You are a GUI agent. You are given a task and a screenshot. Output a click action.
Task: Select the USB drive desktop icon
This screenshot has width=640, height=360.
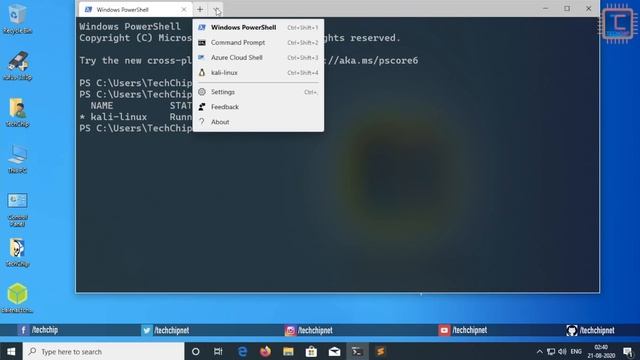pyautogui.click(x=17, y=65)
